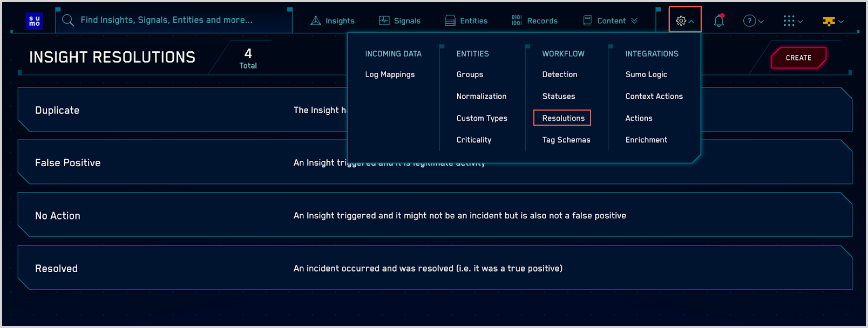Click the search magnifier icon
This screenshot has height=328, width=868.
pos(68,20)
